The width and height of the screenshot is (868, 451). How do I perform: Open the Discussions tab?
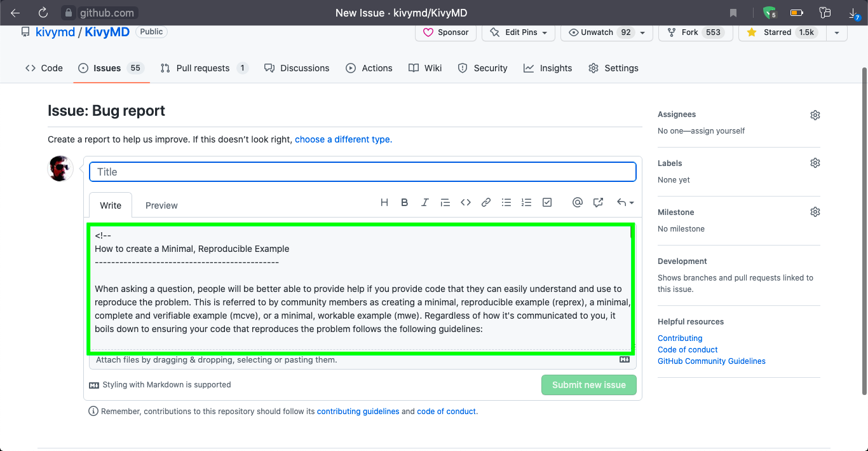pos(297,68)
